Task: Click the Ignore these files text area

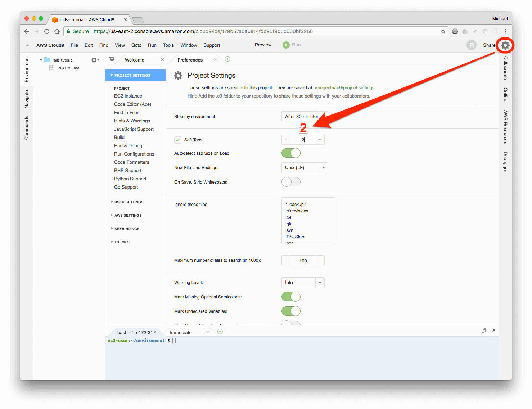Action: (x=308, y=221)
